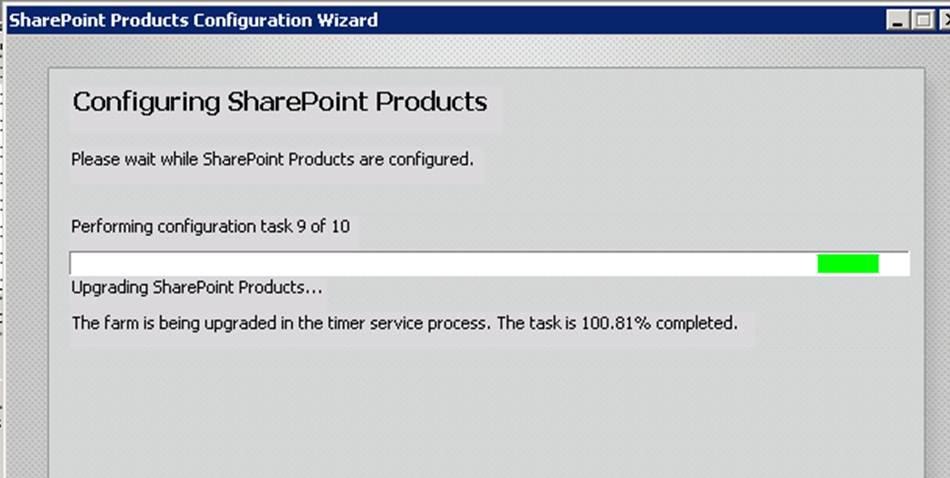Maximize the Configuration Wizard window

921,20
